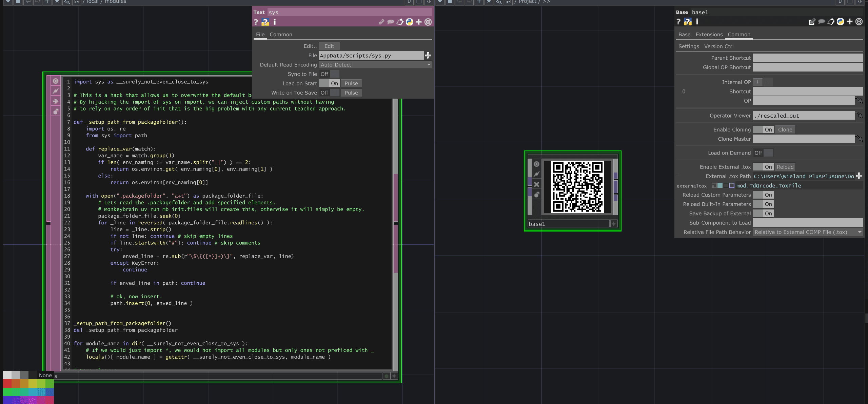The image size is (868, 404).
Task: Click the pencil edit icon in sys panel
Action: [x=381, y=22]
